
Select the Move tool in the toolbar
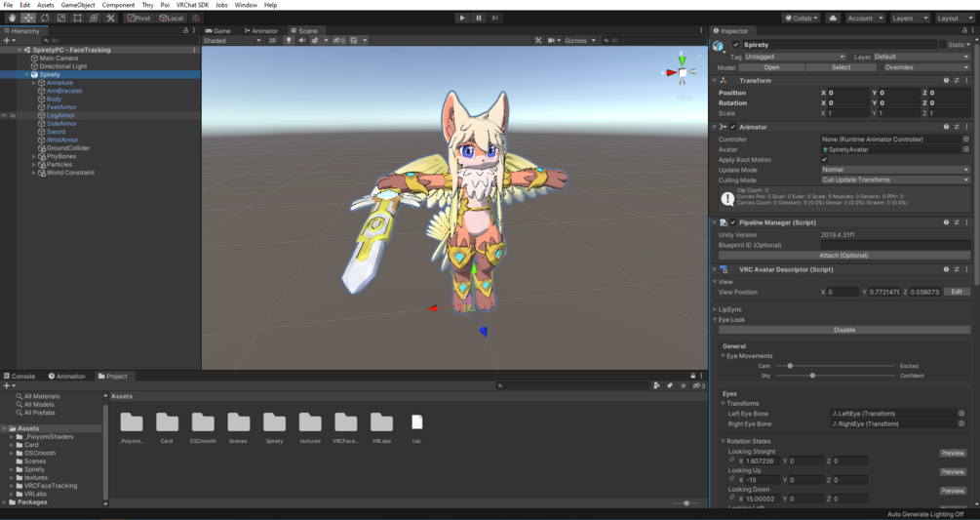(x=28, y=19)
